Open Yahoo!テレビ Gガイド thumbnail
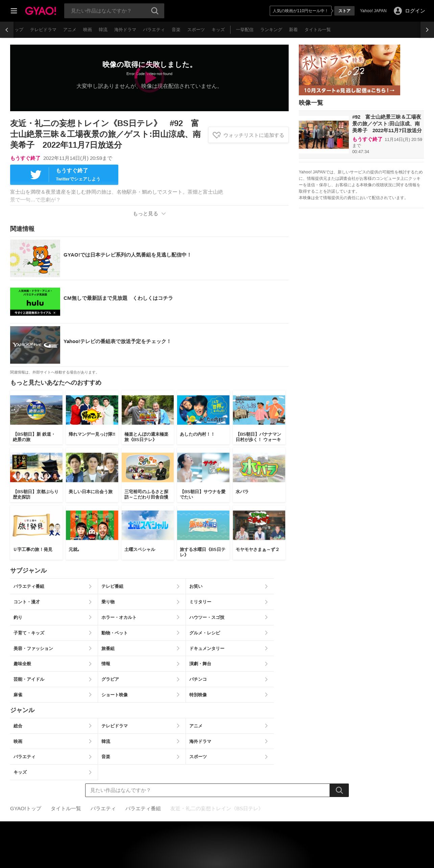Screen dimensions: 434x868 (35, 345)
